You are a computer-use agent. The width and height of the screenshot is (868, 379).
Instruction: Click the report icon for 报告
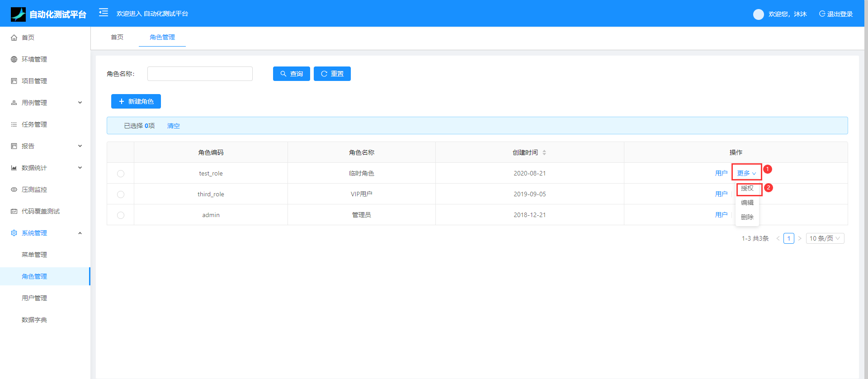click(14, 146)
